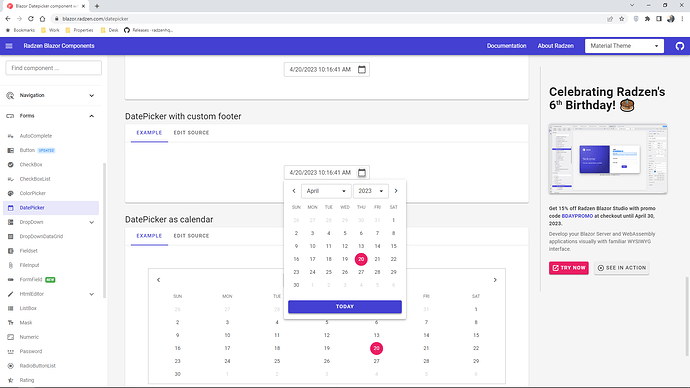Open the Numeric component page
Screen dimensions: 690x388
[29, 337]
